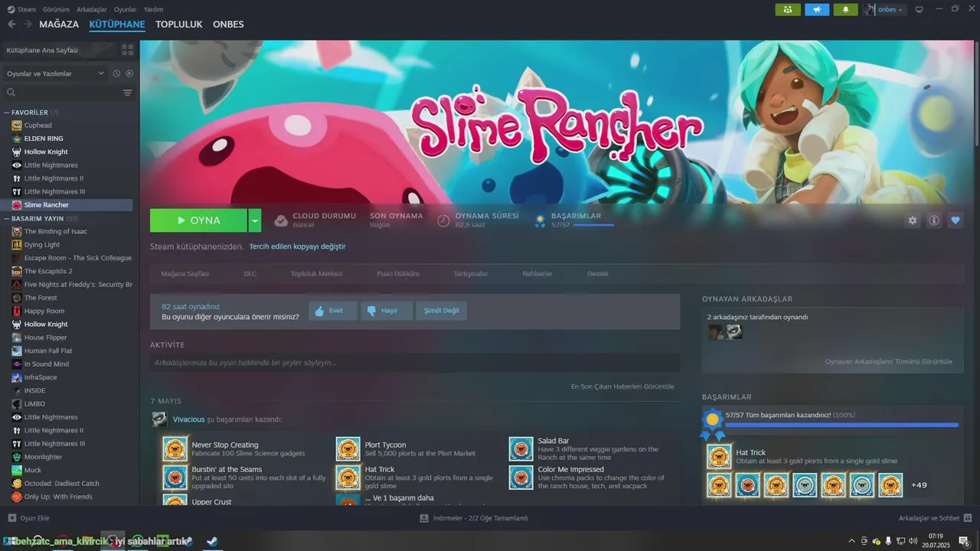Click the green OYNA play button
Screen dimensions: 980x551
(x=199, y=220)
